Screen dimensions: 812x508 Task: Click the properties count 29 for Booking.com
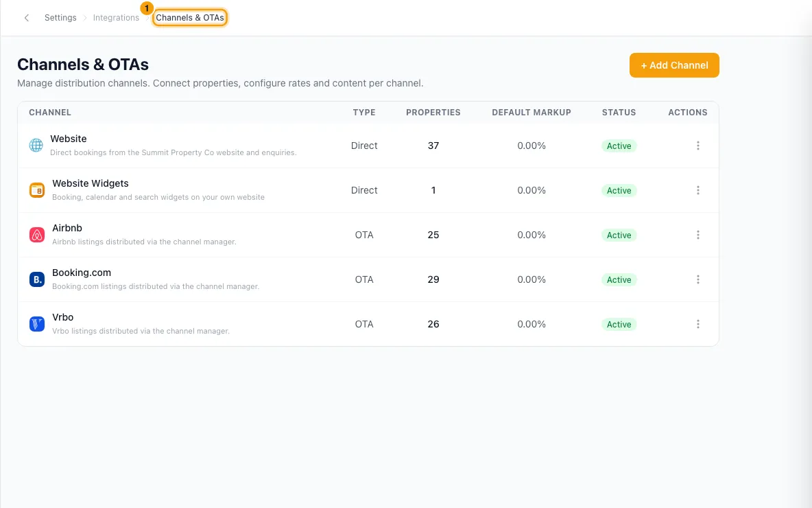[433, 279]
